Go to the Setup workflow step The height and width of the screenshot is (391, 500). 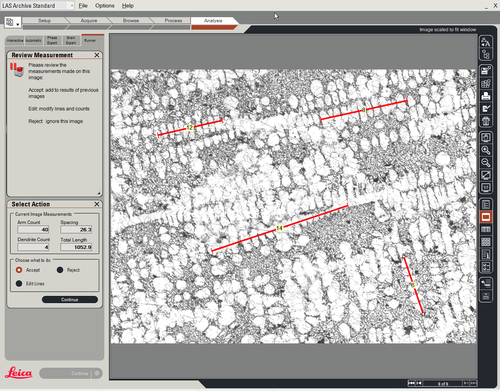point(44,21)
